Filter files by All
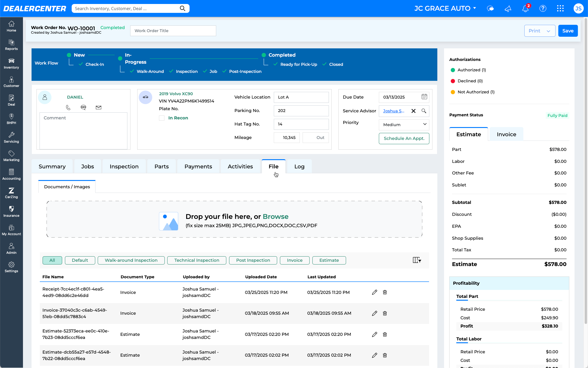 52,260
